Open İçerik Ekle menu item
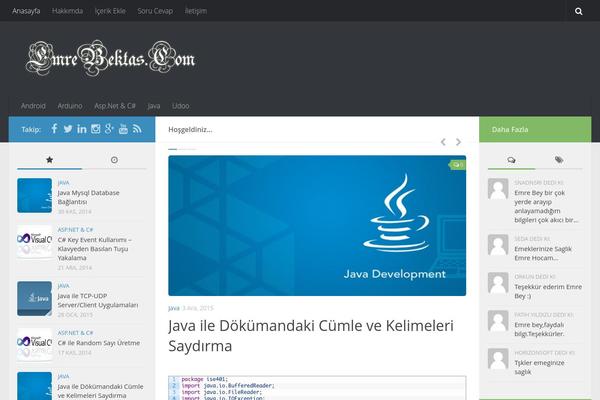The image size is (600, 400). [110, 11]
